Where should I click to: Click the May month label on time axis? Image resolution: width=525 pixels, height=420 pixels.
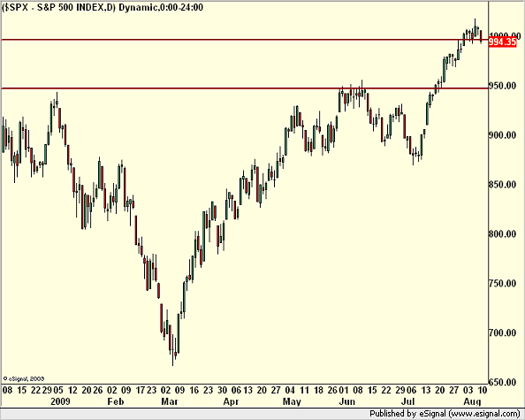point(292,401)
